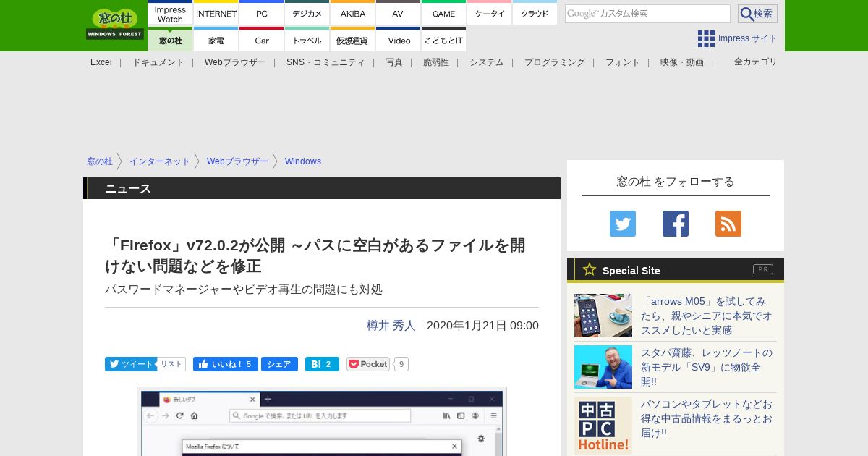Go to the システム category
This screenshot has height=456, width=868.
(x=487, y=62)
